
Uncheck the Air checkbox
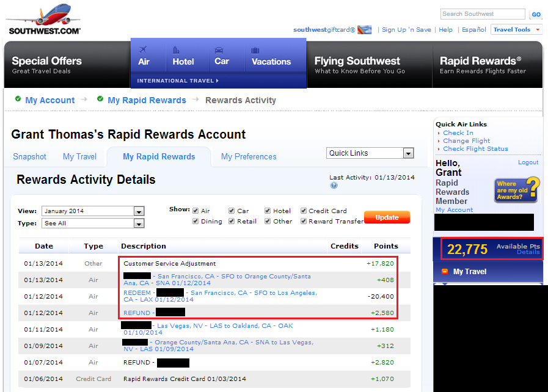[x=195, y=211]
